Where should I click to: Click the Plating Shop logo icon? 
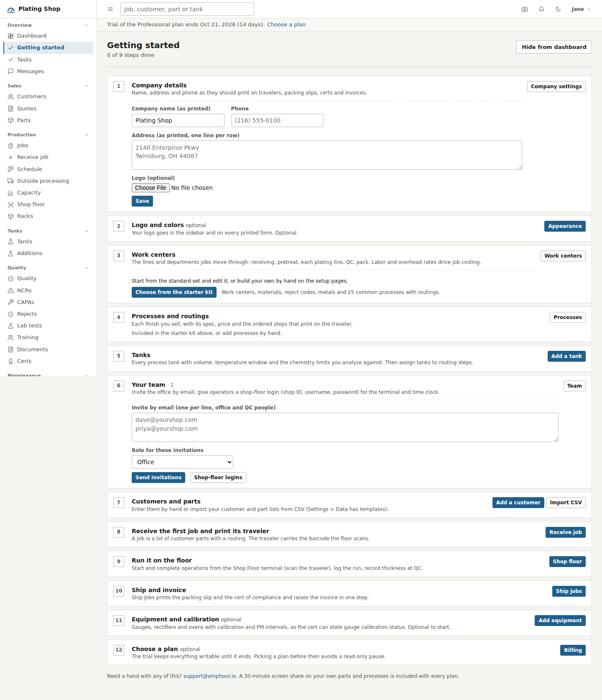11,9
